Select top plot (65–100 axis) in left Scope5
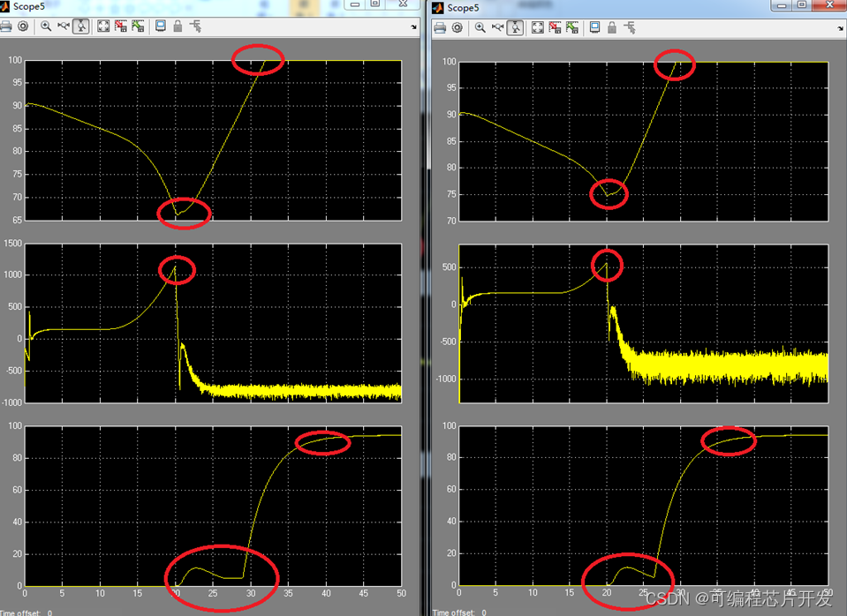Screen dimensions: 847x616 214,140
